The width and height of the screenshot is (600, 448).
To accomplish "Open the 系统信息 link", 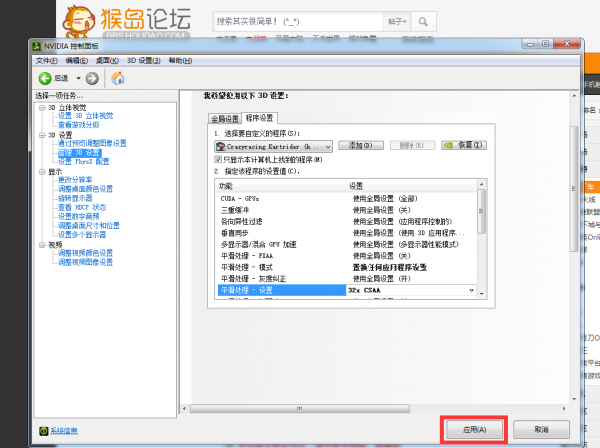I will pos(64,431).
